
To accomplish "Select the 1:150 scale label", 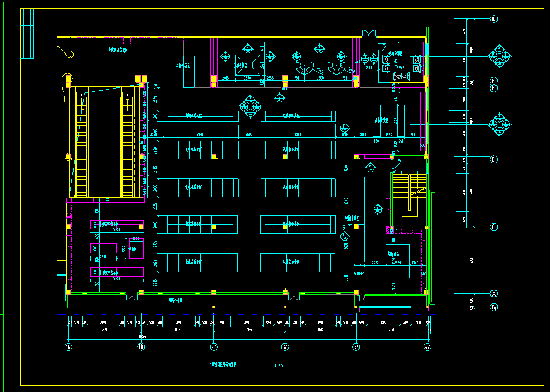I will pyautogui.click(x=279, y=366).
